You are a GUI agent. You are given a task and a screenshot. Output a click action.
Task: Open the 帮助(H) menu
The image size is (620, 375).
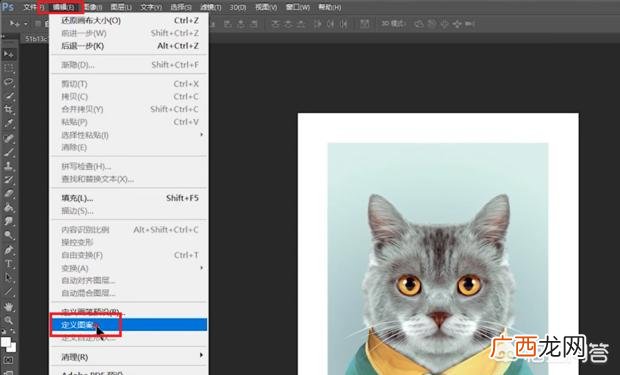click(330, 7)
